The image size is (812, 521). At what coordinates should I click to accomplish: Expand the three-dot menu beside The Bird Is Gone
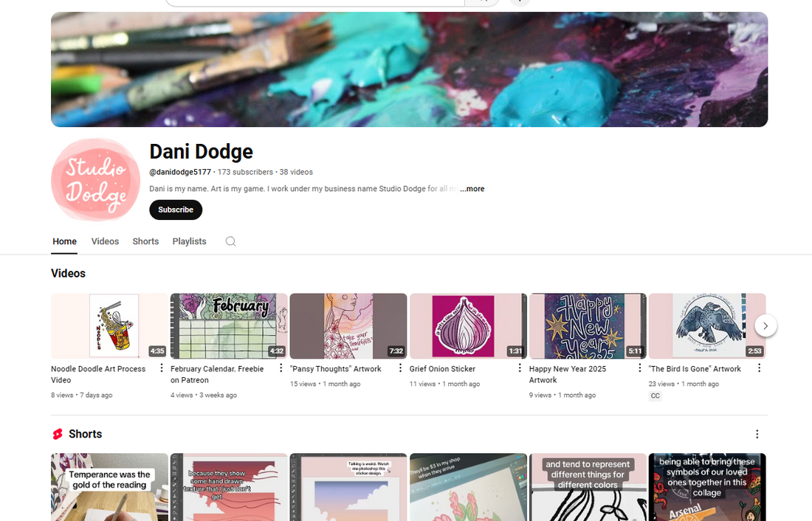point(759,368)
